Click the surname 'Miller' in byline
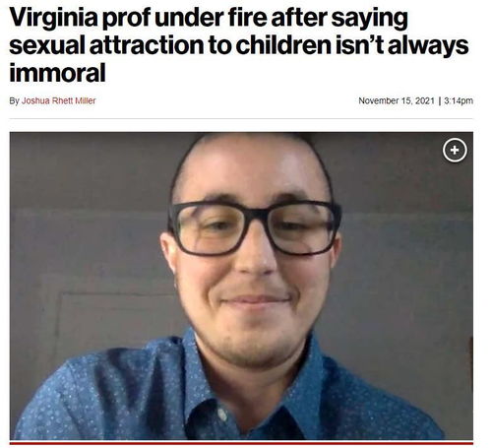491x448 pixels. (86, 100)
